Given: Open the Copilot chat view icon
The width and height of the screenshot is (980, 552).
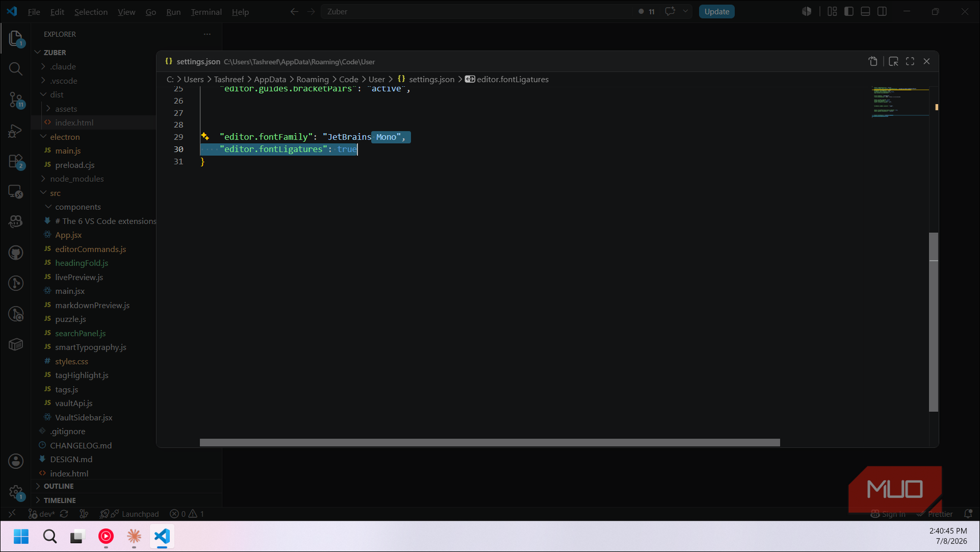Looking at the screenshot, I should point(16,222).
